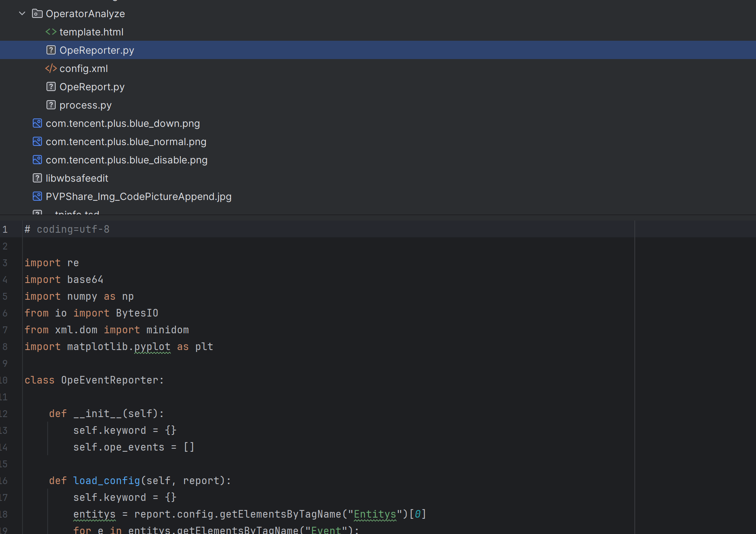Click the underlined pyplot import warning
The height and width of the screenshot is (534, 756).
pos(152,347)
